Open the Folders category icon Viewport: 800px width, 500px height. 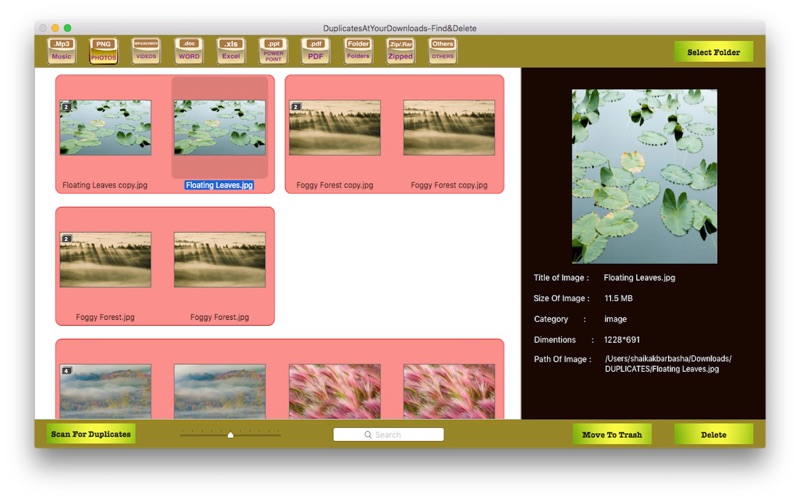(x=358, y=51)
